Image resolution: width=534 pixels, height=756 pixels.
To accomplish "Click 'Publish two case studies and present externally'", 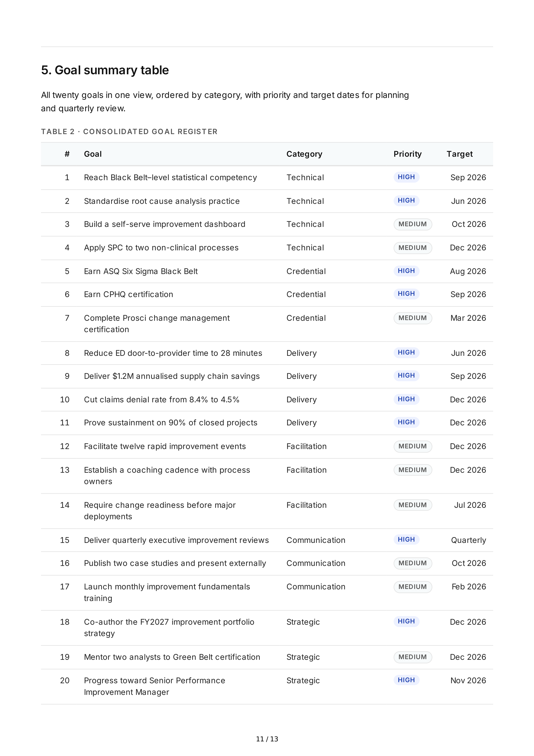I will click(175, 563).
